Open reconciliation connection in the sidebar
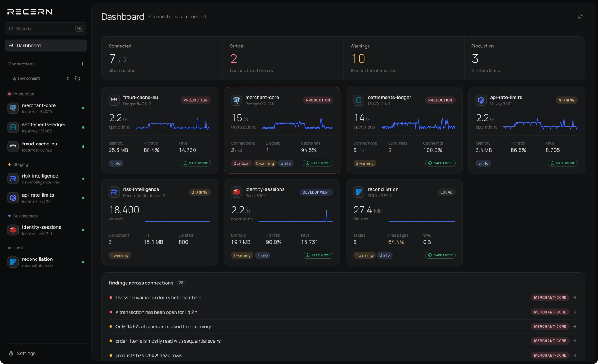 pyautogui.click(x=46, y=262)
